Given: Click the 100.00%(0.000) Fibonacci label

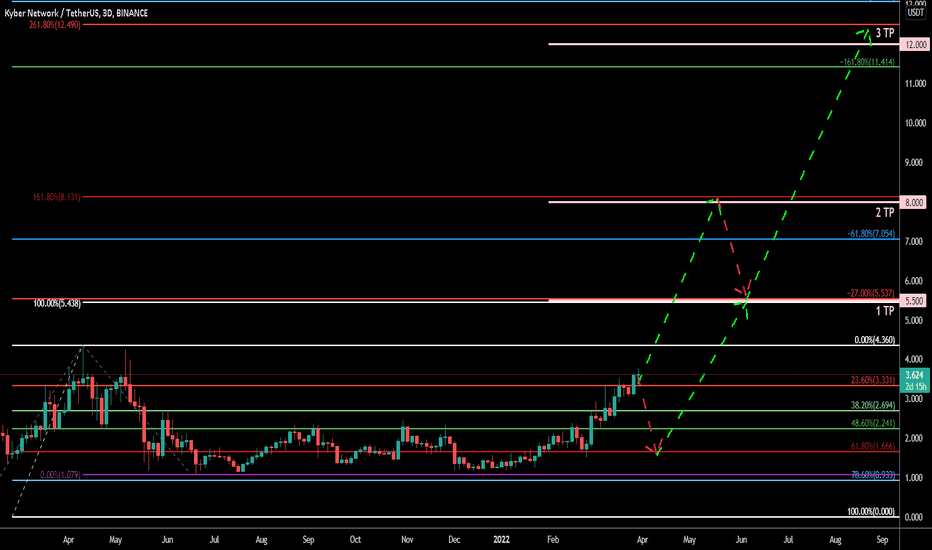Looking at the screenshot, I should (871, 511).
